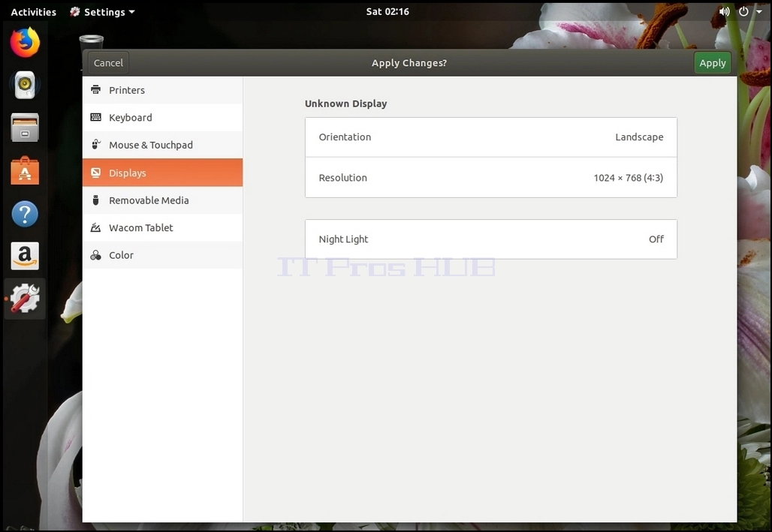This screenshot has width=772, height=532.
Task: Select Printers in the sidebar
Action: [162, 90]
